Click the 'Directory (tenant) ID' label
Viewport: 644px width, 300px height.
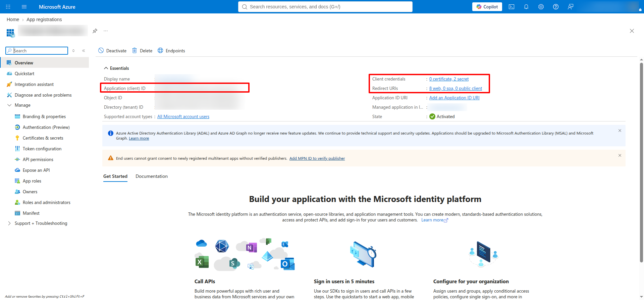(123, 107)
